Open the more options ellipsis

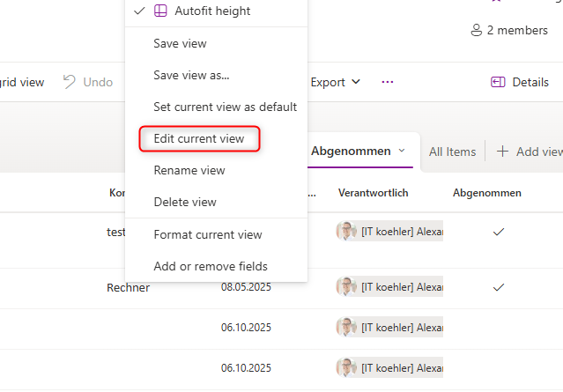[388, 82]
